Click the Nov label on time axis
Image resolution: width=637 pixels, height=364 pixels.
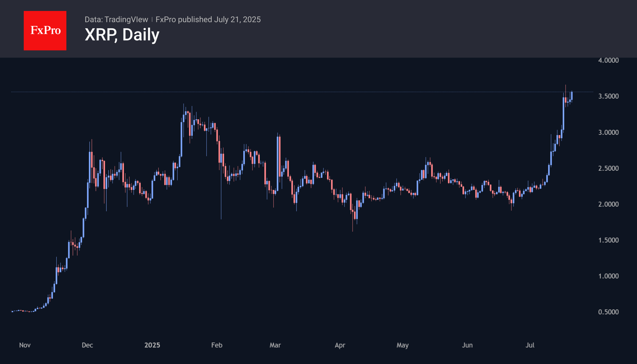click(x=25, y=345)
